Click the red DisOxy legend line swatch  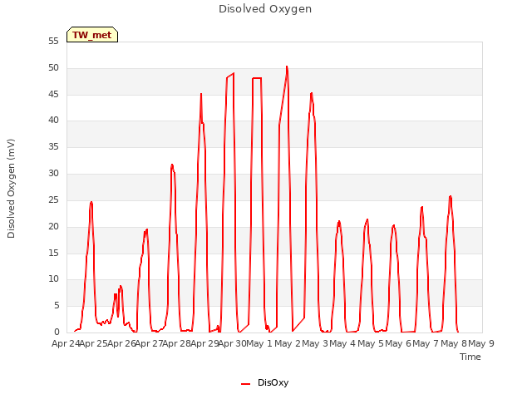click(246, 384)
